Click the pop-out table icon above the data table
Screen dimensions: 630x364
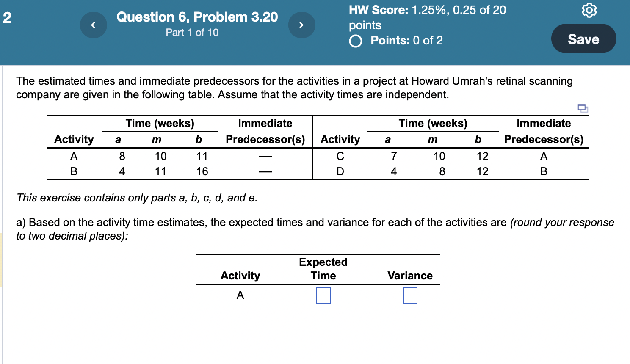coord(583,109)
